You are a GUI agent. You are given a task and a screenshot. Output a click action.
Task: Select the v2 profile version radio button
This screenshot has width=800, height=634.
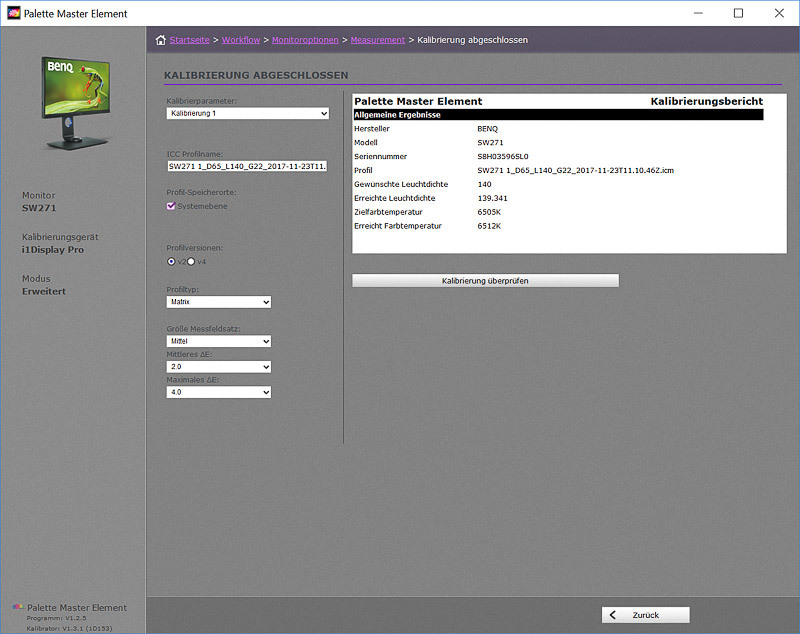pos(171,262)
